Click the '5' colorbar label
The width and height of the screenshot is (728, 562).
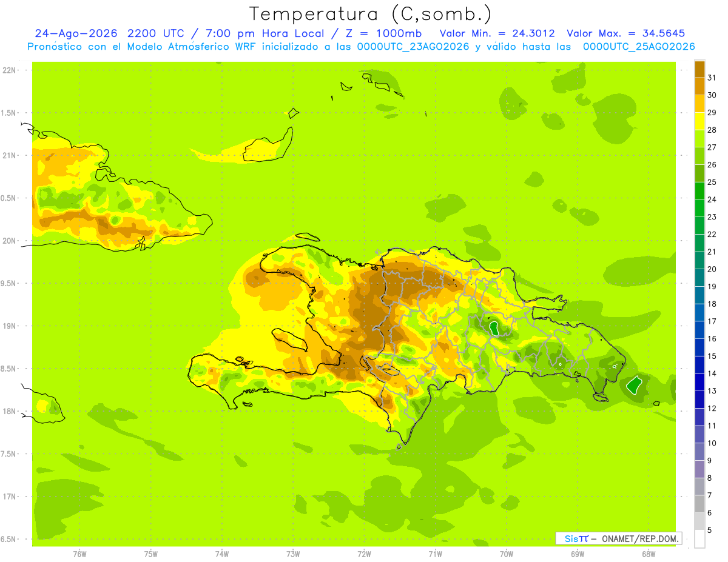click(x=710, y=530)
